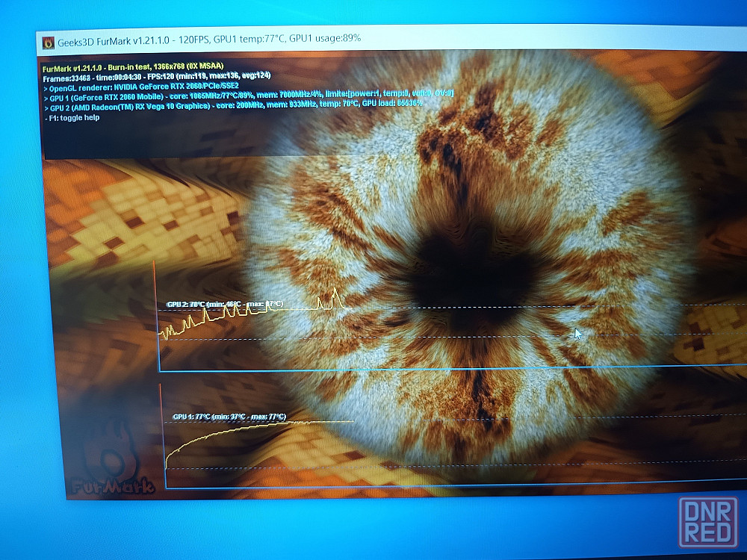Click the GPU1 temp:77°C text in title bar
This screenshot has height=560, width=747.
point(248,40)
